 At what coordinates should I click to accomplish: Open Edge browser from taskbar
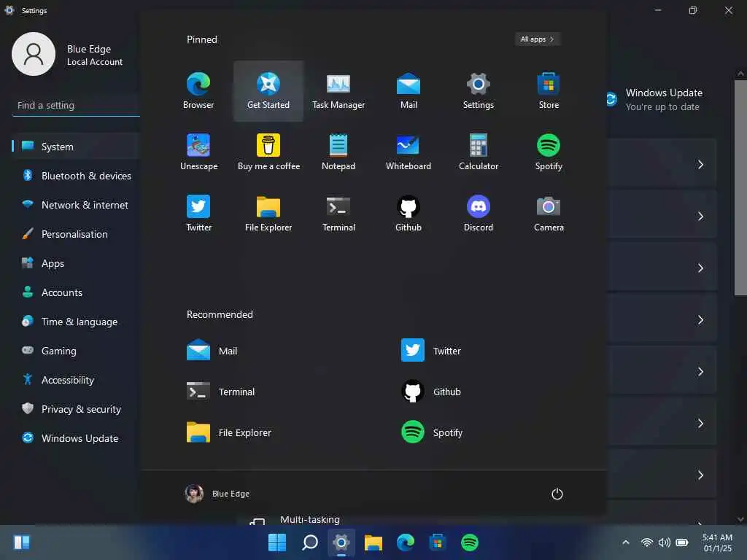coord(406,542)
